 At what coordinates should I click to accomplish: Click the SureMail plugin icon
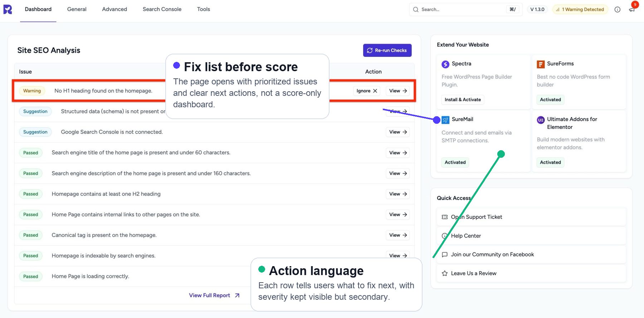click(x=445, y=120)
